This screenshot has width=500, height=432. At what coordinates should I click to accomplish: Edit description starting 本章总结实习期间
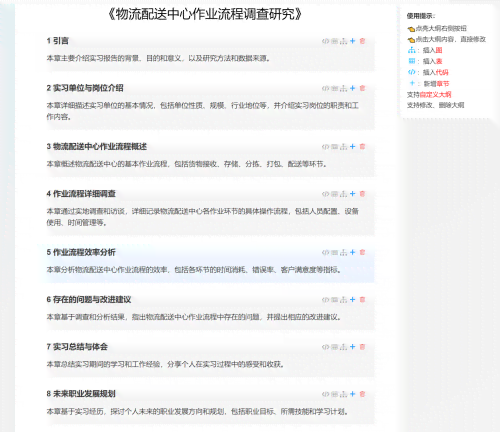tap(165, 365)
